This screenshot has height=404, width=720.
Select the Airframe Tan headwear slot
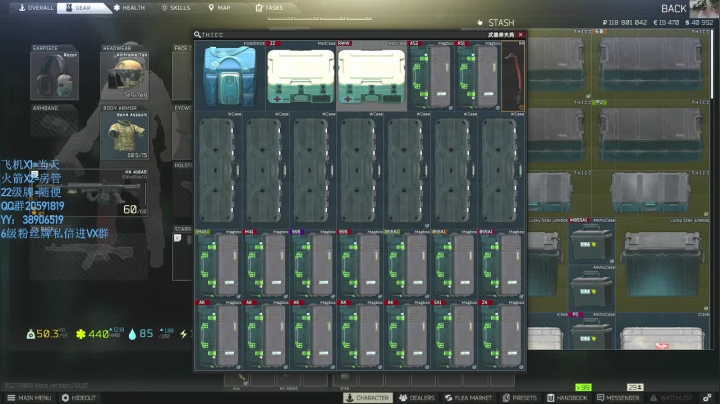tap(124, 73)
